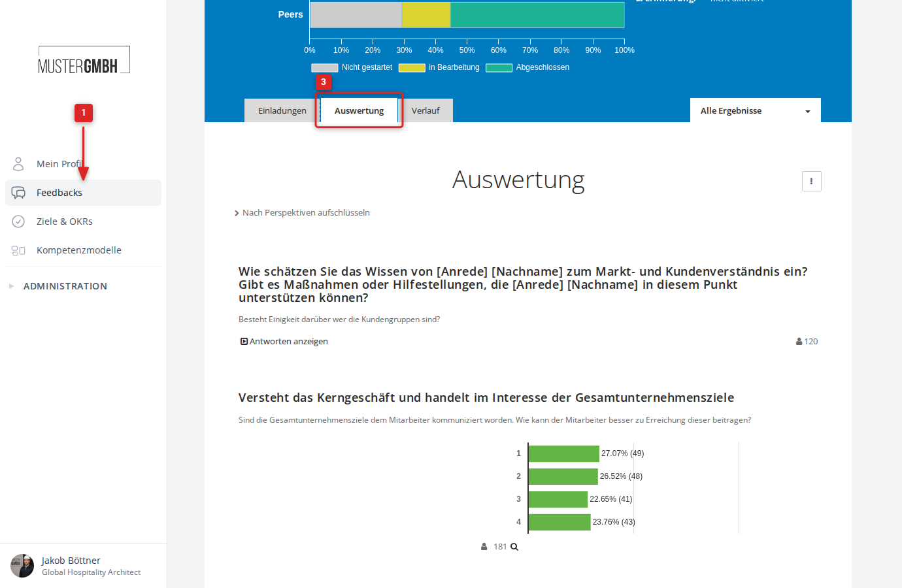This screenshot has height=588, width=902.
Task: Switch to the Verlauf tab
Action: pos(426,110)
